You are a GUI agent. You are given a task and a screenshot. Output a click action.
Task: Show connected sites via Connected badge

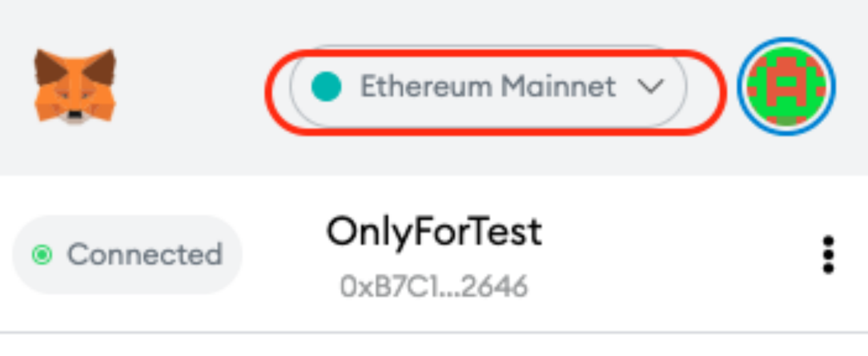tap(128, 255)
